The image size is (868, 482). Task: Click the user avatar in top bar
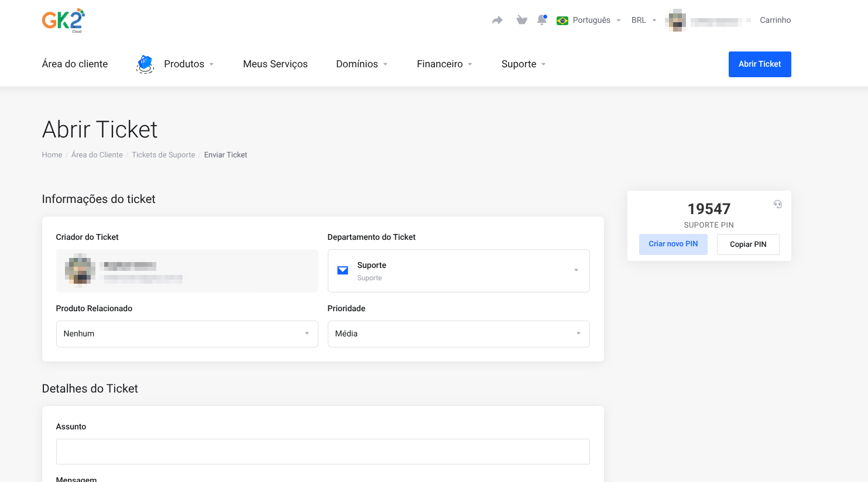[x=676, y=20]
